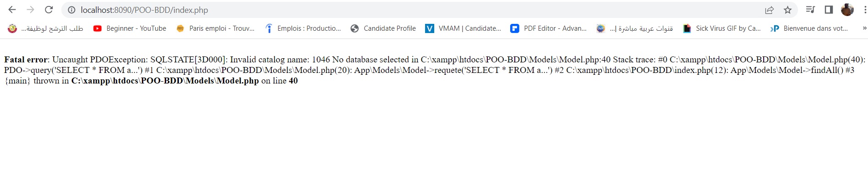Screen dimensions: 868x189
Task: Open the Beginner - YouTube bookmark
Action: tap(130, 28)
